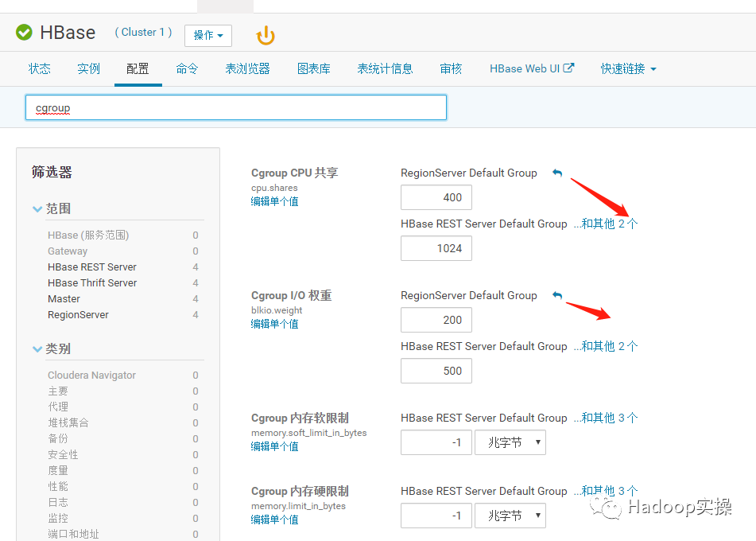Filter by HBase (服务范围) scope
The image size is (756, 541).
pos(88,235)
